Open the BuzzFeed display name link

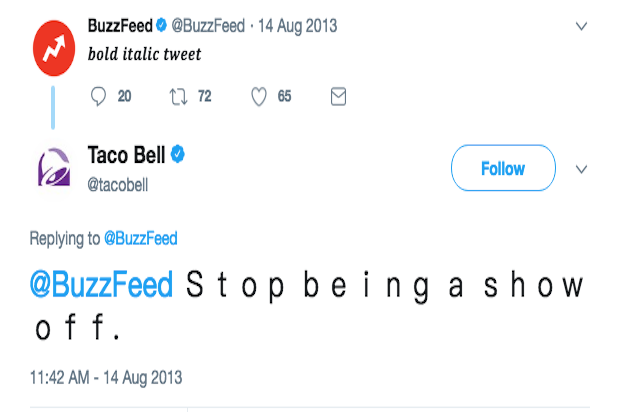coord(120,24)
